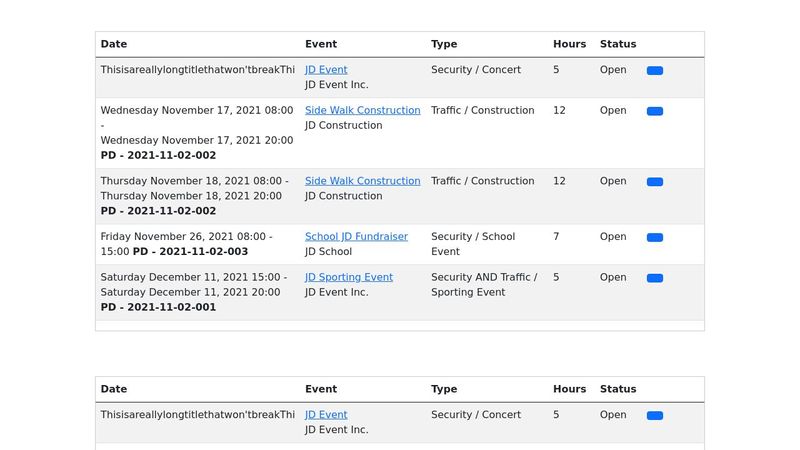Image resolution: width=800 pixels, height=450 pixels.
Task: Click 'JD Construction' under November 17 event
Action: (x=343, y=126)
